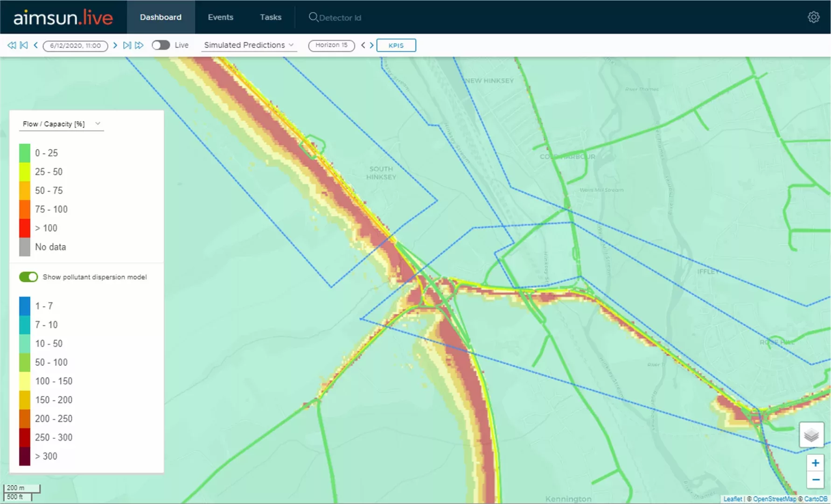
Task: Zoom out of the map
Action: [x=815, y=480]
